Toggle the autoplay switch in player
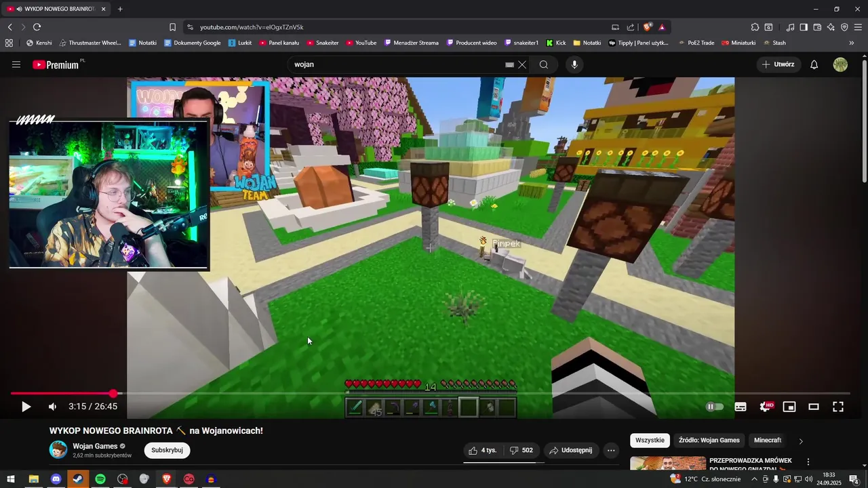Image resolution: width=868 pixels, height=488 pixels. click(x=715, y=407)
